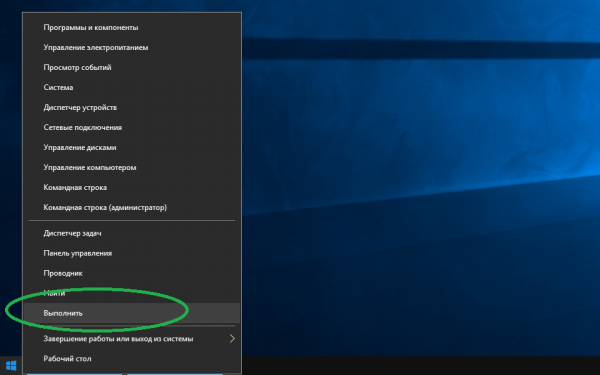Choose the Найти menu entry
Screen dimensions: 600x375
click(x=132, y=293)
